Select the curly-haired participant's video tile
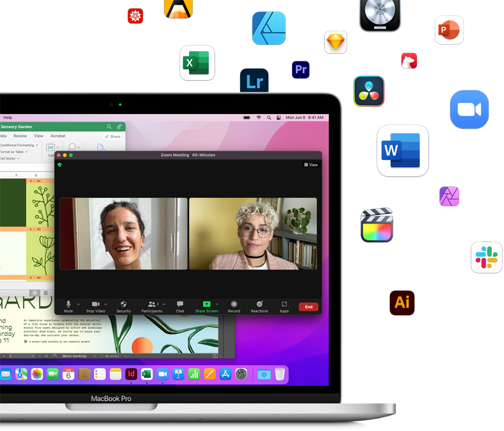 253,234
